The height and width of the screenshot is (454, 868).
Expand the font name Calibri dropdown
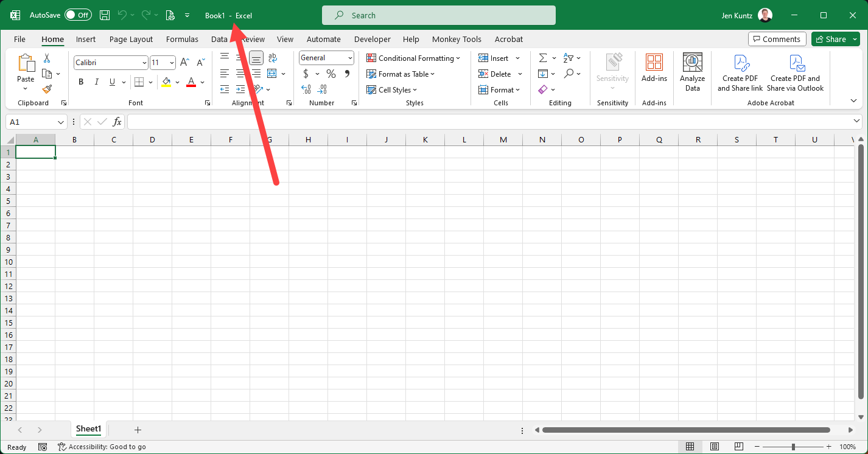point(144,63)
